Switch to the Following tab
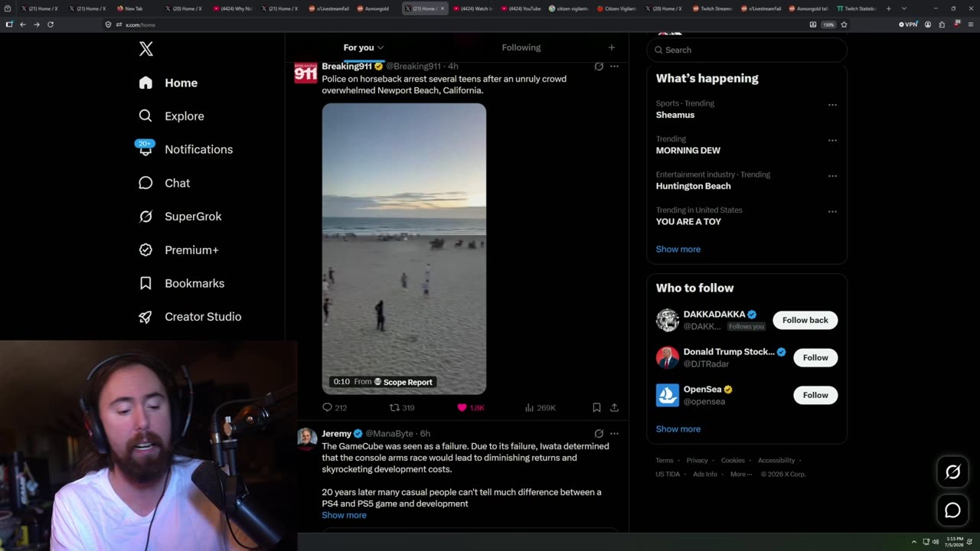Image resolution: width=980 pixels, height=551 pixels. click(521, 47)
